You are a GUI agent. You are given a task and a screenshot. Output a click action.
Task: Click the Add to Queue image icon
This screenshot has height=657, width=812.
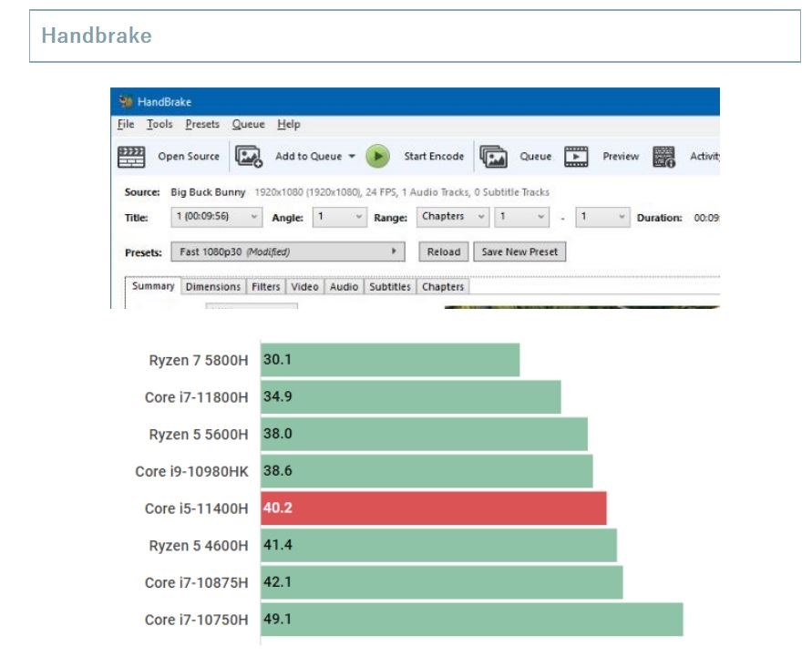coord(249,157)
